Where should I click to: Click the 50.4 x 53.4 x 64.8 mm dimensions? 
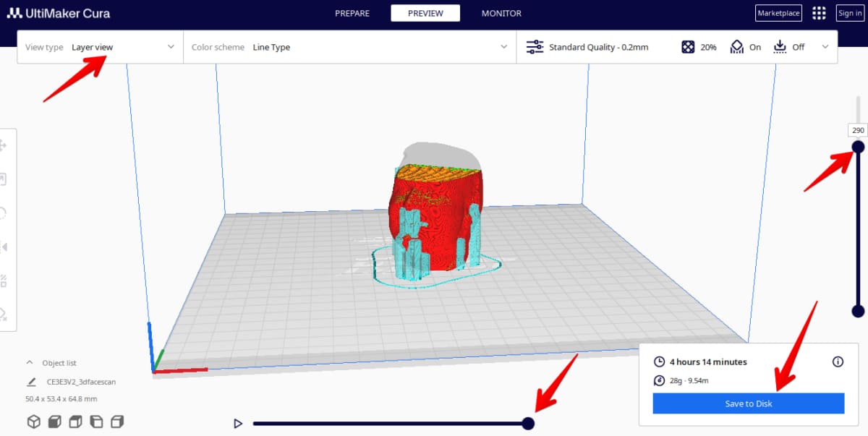(x=61, y=398)
